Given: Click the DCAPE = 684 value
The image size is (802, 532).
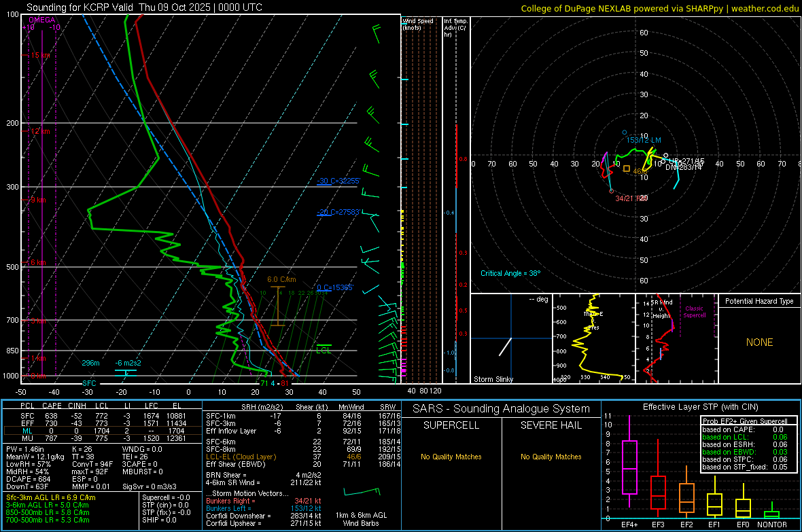Looking at the screenshot, I should pyautogui.click(x=28, y=479).
